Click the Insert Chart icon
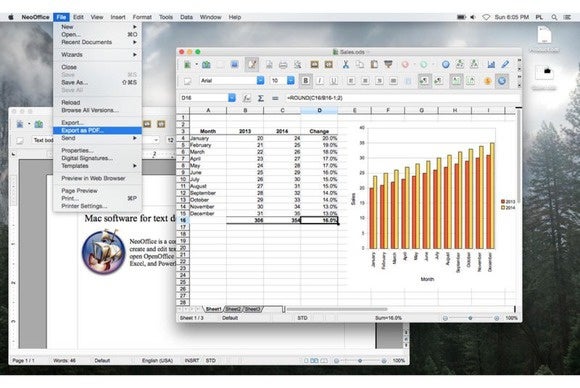580x388 pixels. 491,64
